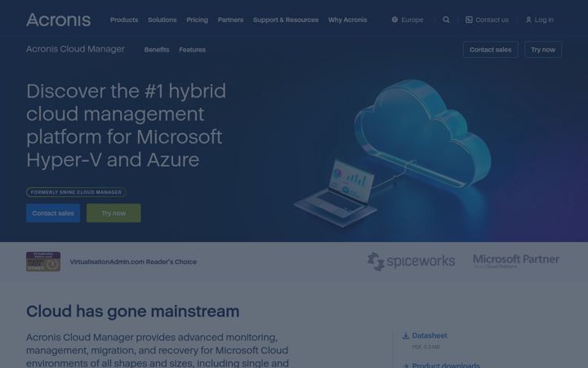The image size is (588, 368).
Task: Click the Formerly 5nine Cloud Manager badge
Action: pyautogui.click(x=76, y=192)
